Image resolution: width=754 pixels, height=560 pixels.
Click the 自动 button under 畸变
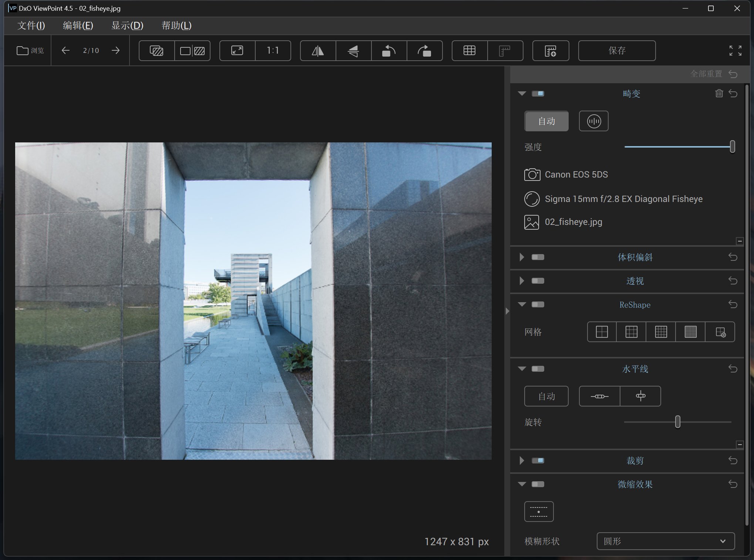(x=546, y=121)
